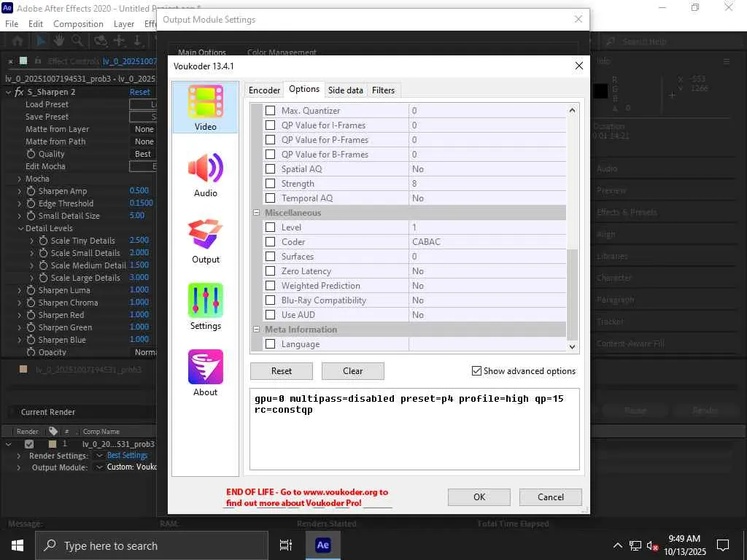The height and width of the screenshot is (560, 747).
Task: Open Output Module dropdown arrow
Action: (99, 467)
